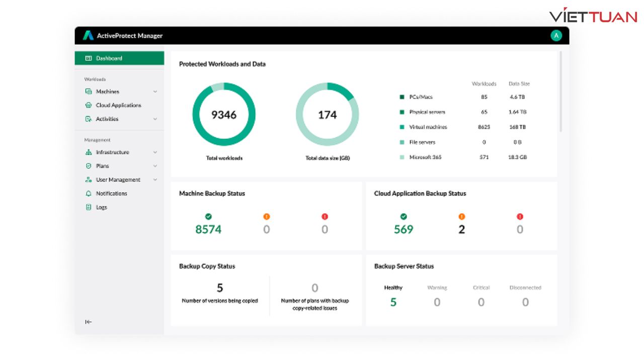Click the Total workloads donut chart showing 9346
The image size is (644, 362).
(x=224, y=115)
